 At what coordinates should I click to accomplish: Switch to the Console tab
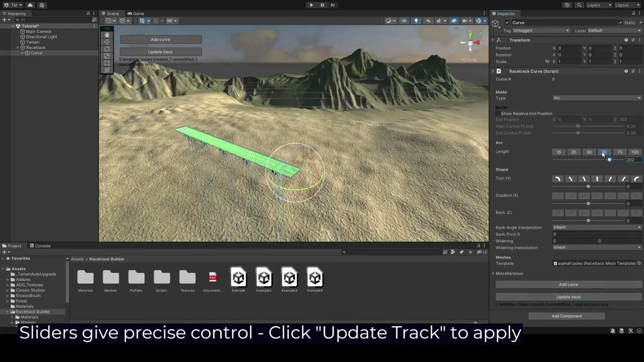click(x=40, y=246)
